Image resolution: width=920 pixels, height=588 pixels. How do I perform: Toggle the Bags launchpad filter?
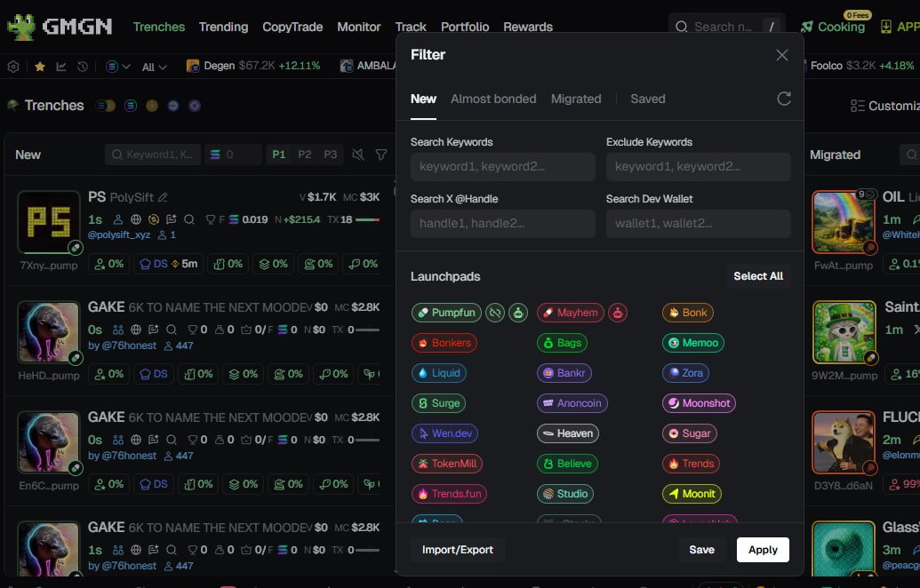(x=562, y=343)
